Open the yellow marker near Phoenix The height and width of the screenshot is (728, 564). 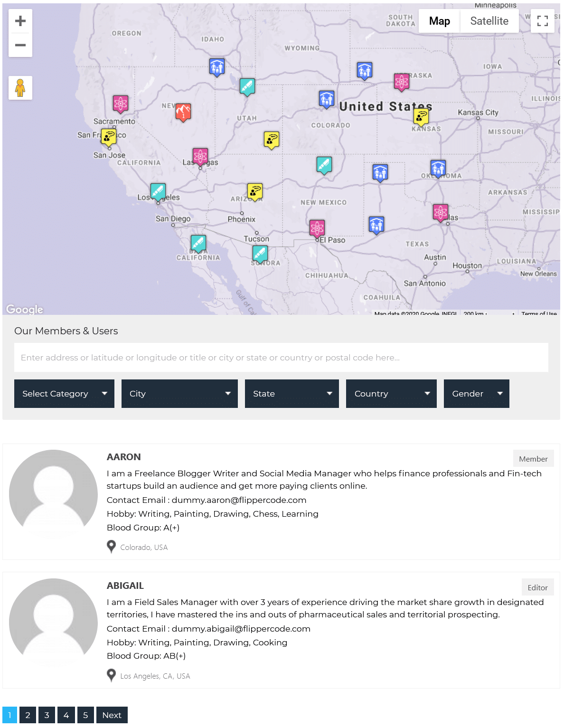point(254,191)
